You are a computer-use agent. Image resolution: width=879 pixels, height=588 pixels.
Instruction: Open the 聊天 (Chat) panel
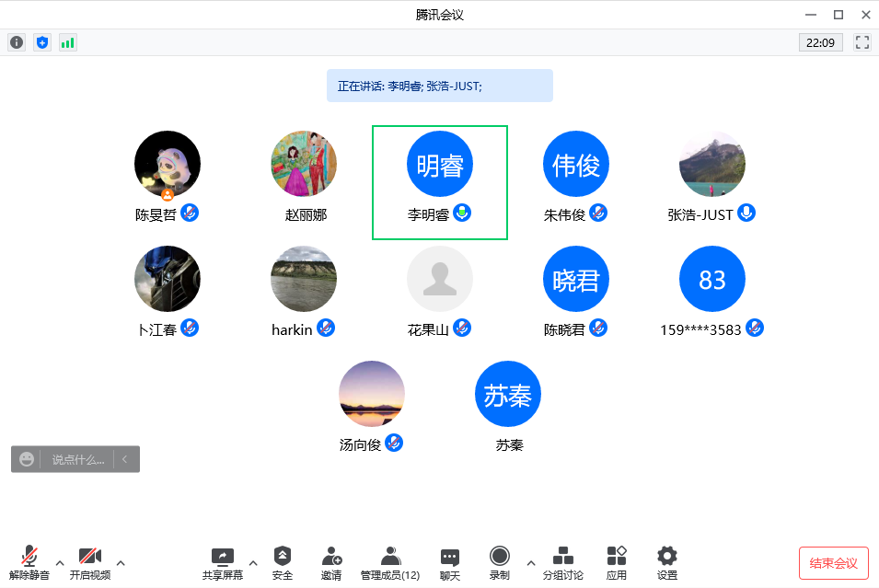click(x=449, y=561)
